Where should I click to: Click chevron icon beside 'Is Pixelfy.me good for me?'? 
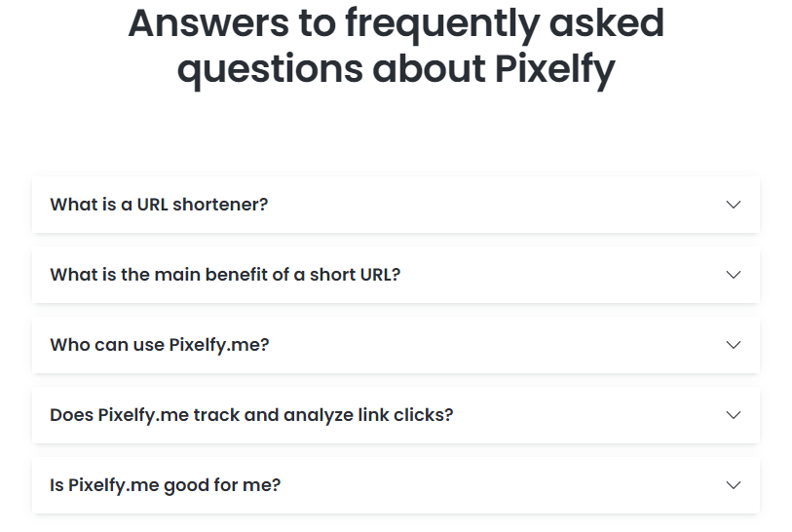pos(734,485)
